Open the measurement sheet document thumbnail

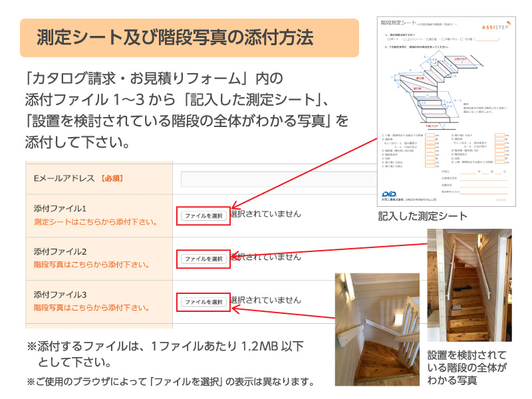(446, 111)
